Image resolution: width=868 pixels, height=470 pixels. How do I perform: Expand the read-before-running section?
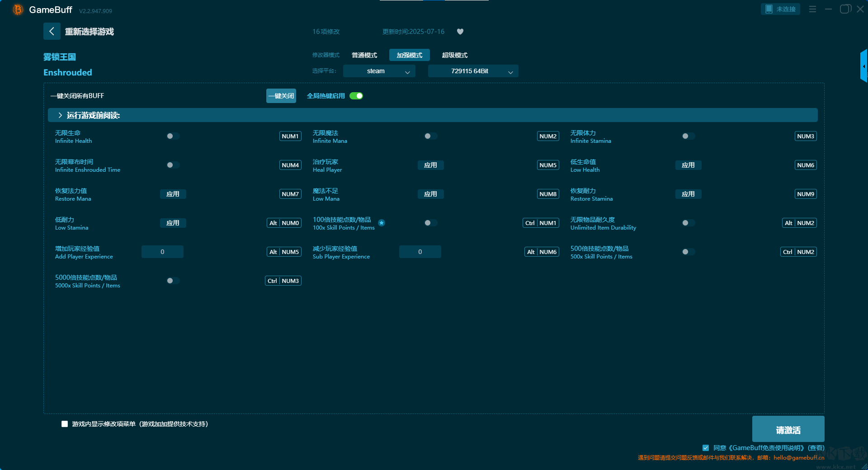pos(60,115)
